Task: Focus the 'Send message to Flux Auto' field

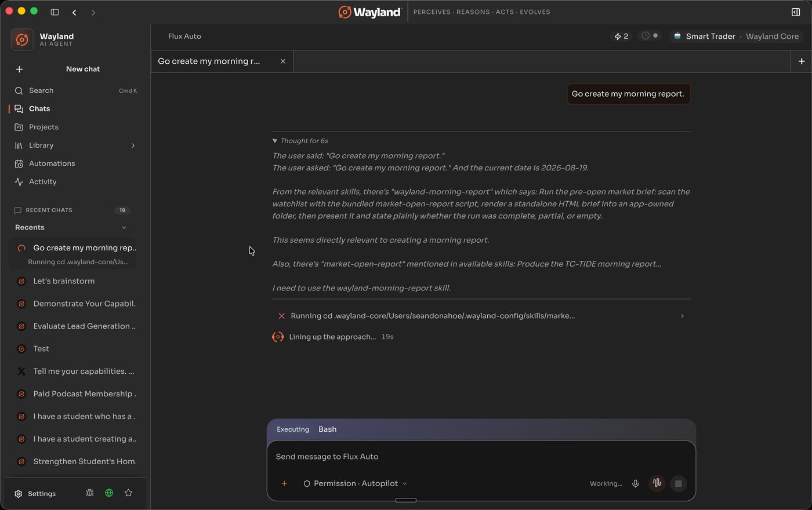Action: tap(481, 457)
